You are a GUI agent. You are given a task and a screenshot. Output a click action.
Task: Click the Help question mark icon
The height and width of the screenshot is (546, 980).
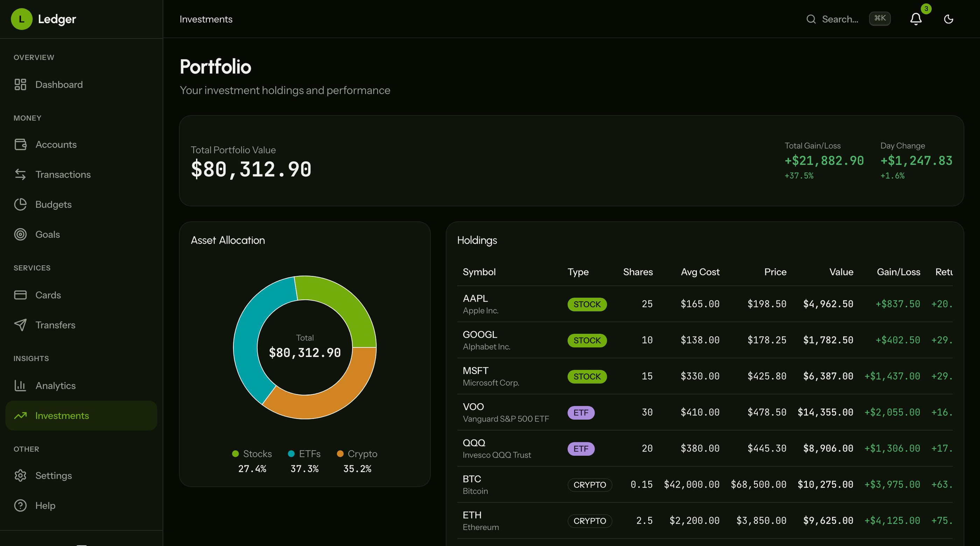[20, 506]
